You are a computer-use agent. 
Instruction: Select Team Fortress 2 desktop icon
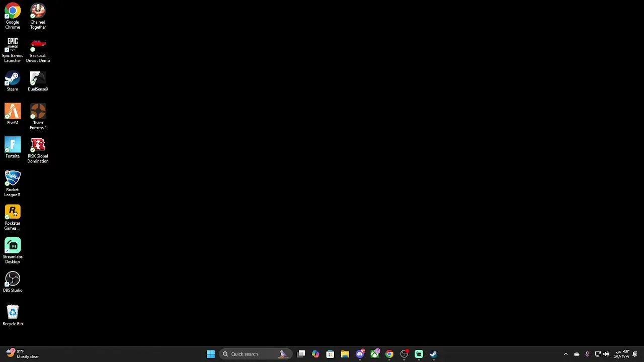38,117
